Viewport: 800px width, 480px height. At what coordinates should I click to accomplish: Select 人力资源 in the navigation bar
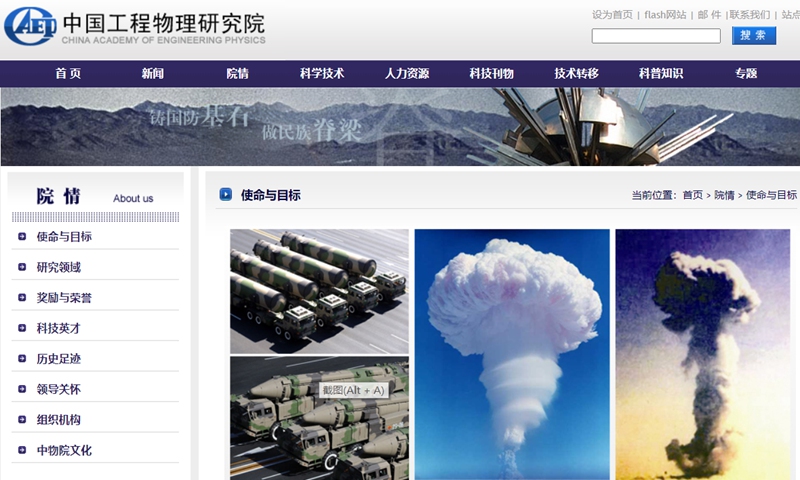pos(407,74)
